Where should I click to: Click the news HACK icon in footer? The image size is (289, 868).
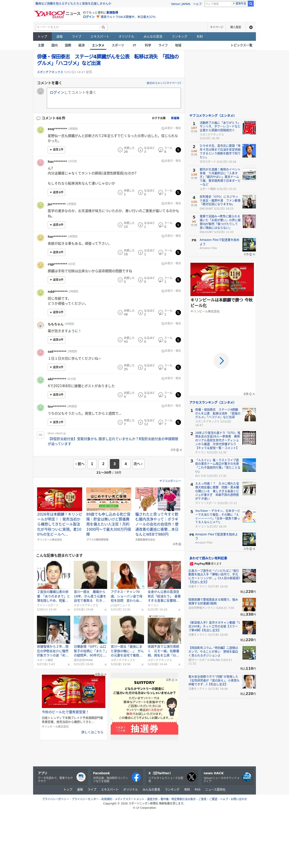[247, 777]
